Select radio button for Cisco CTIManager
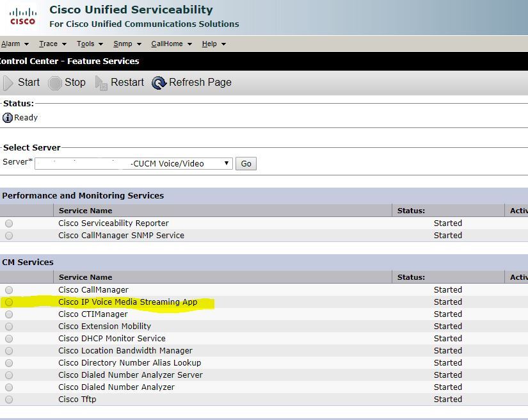Image resolution: width=528 pixels, height=420 pixels. (10, 314)
